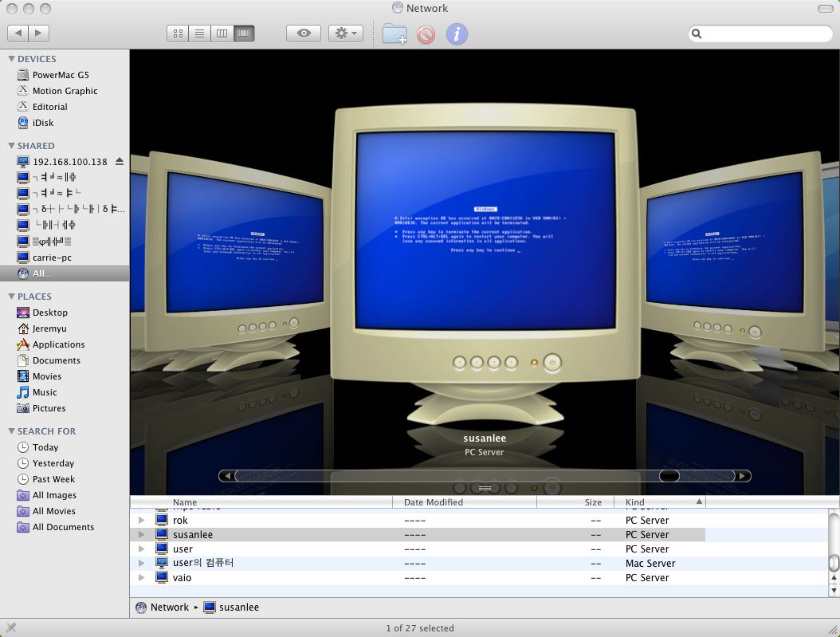Switch to list view

pos(199,33)
